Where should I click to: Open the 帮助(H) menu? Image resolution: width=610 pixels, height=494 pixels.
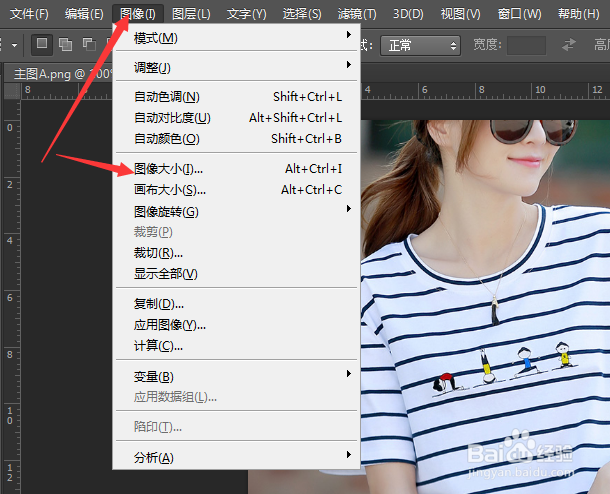[578, 14]
